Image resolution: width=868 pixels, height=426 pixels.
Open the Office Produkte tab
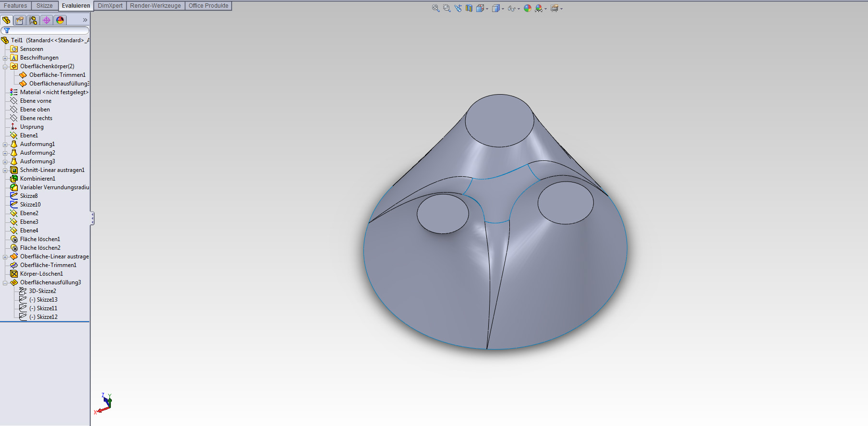tap(208, 6)
